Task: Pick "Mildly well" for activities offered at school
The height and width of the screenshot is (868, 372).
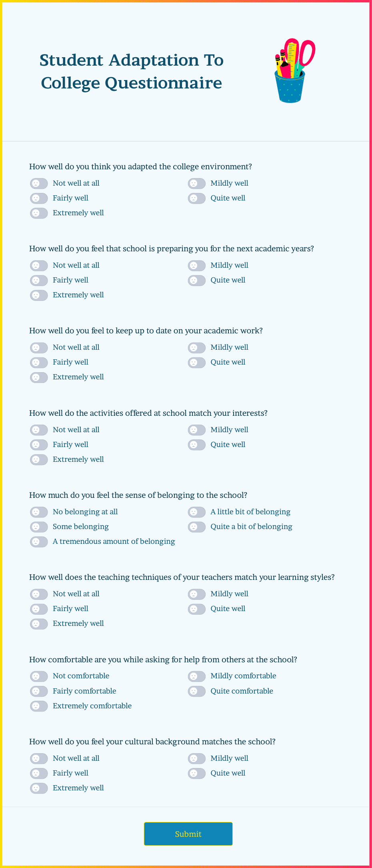Action: coord(196,430)
